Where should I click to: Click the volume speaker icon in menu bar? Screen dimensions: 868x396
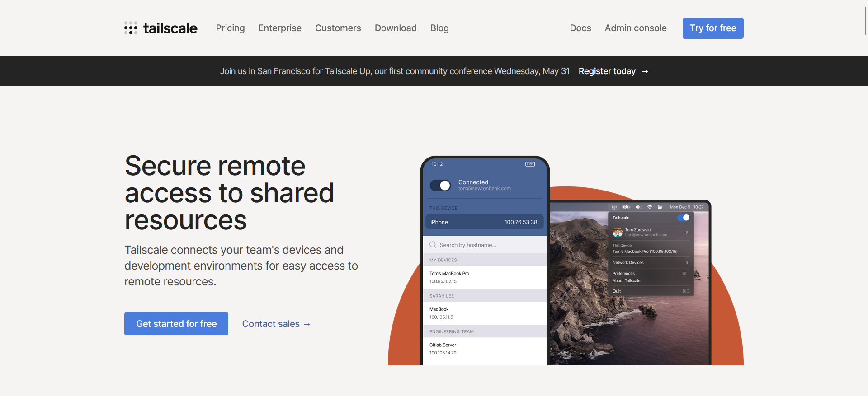638,207
